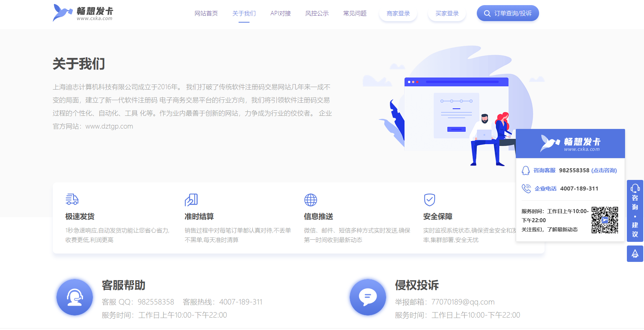The height and width of the screenshot is (330, 644).
Task: Click the 企业电话 phone icon
Action: click(526, 188)
